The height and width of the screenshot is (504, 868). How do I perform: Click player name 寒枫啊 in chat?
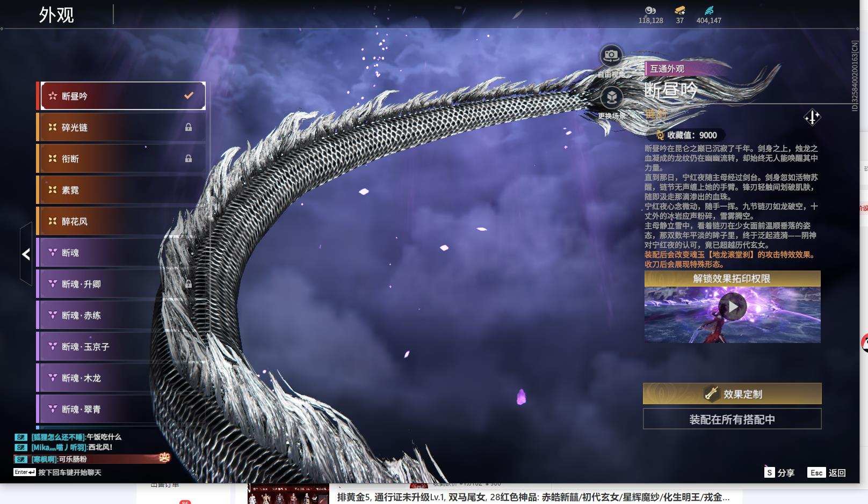click(x=44, y=459)
